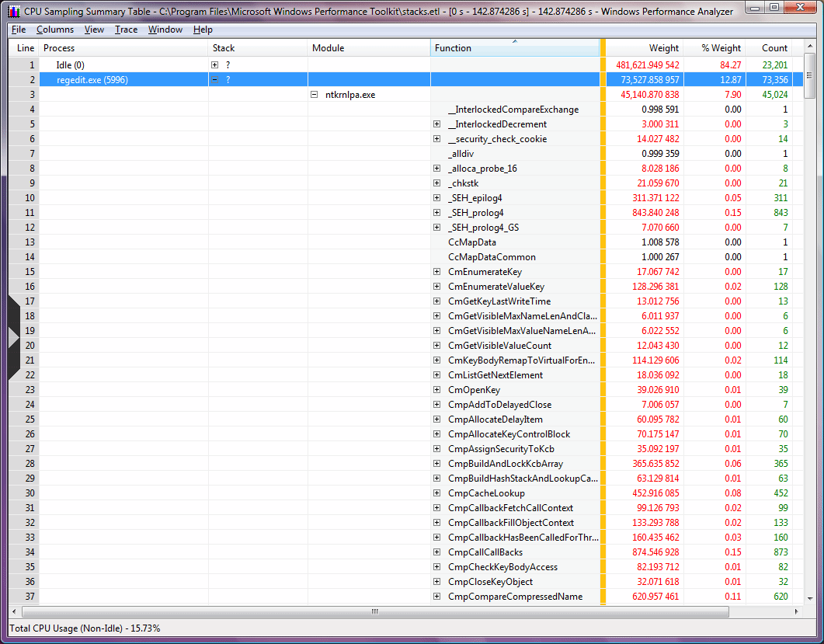Click the horizontal scrollbar left arrow

(x=14, y=611)
